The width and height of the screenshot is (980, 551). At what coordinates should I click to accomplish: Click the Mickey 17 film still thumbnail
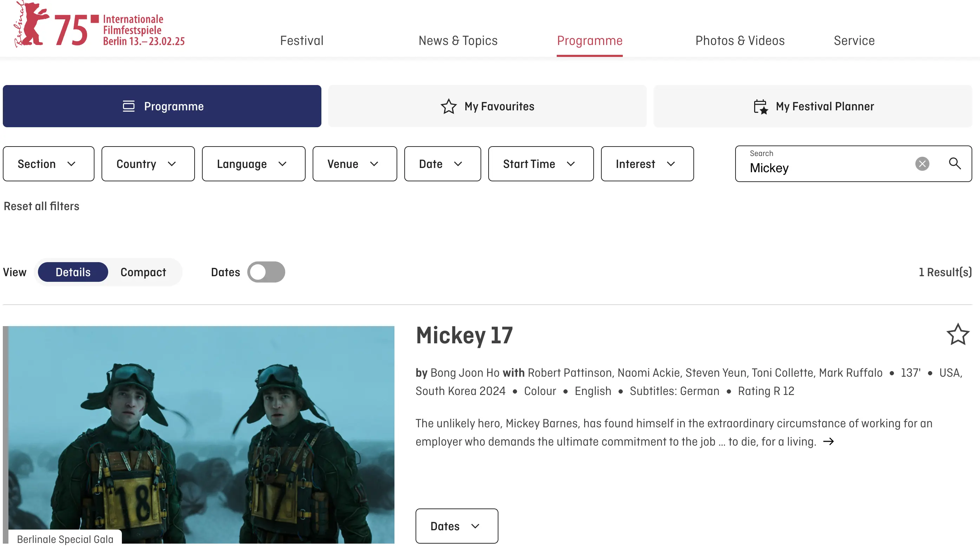pos(201,434)
